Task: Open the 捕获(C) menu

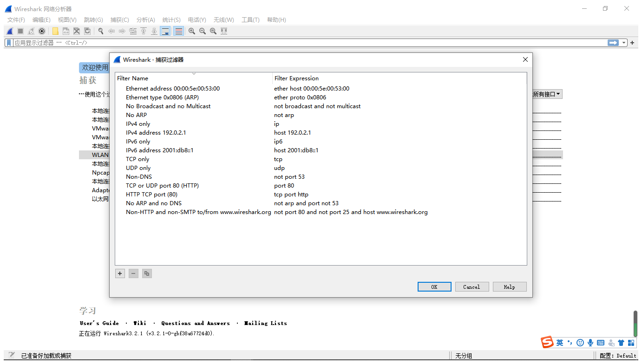Action: [x=119, y=20]
